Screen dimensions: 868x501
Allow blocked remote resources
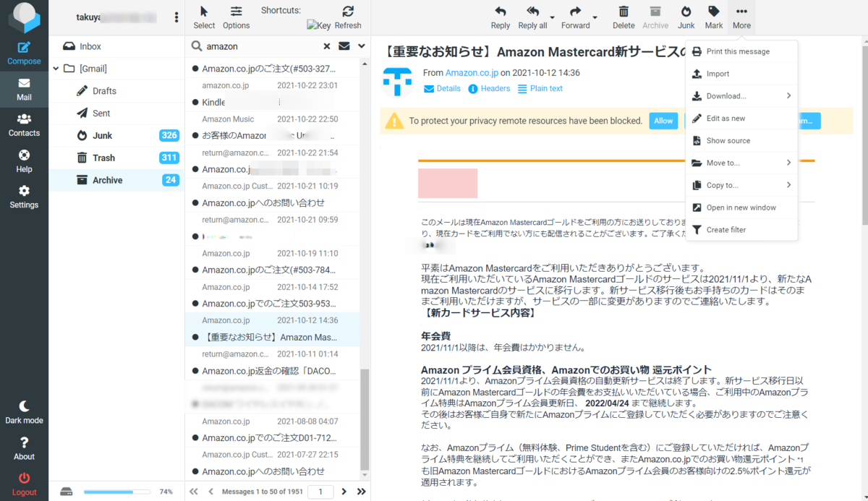[663, 121]
